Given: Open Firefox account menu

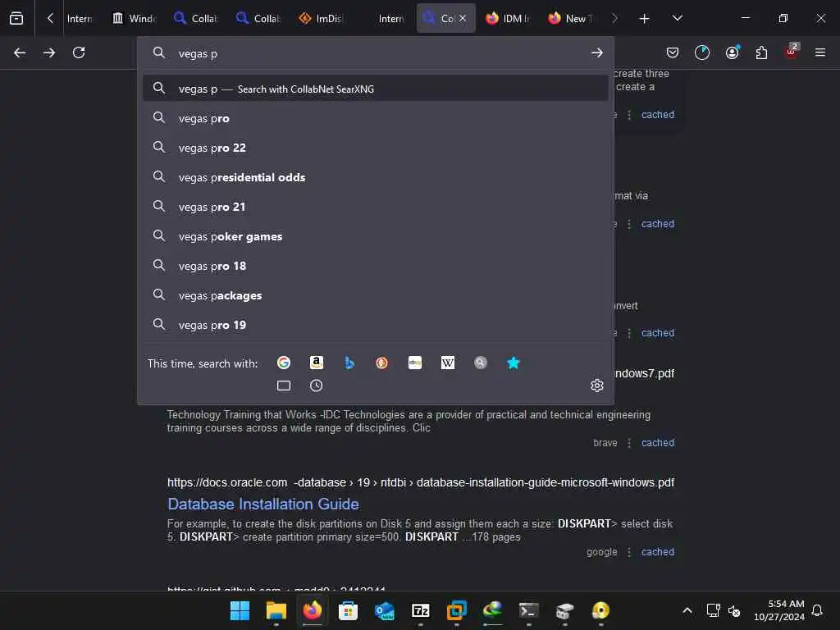Looking at the screenshot, I should click(x=732, y=52).
